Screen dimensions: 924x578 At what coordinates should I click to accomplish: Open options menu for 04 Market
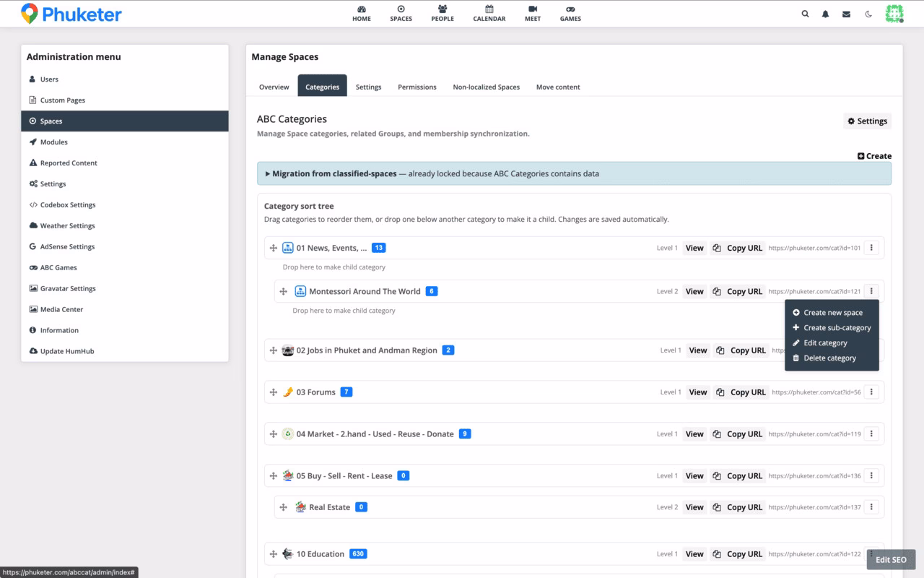[871, 434]
